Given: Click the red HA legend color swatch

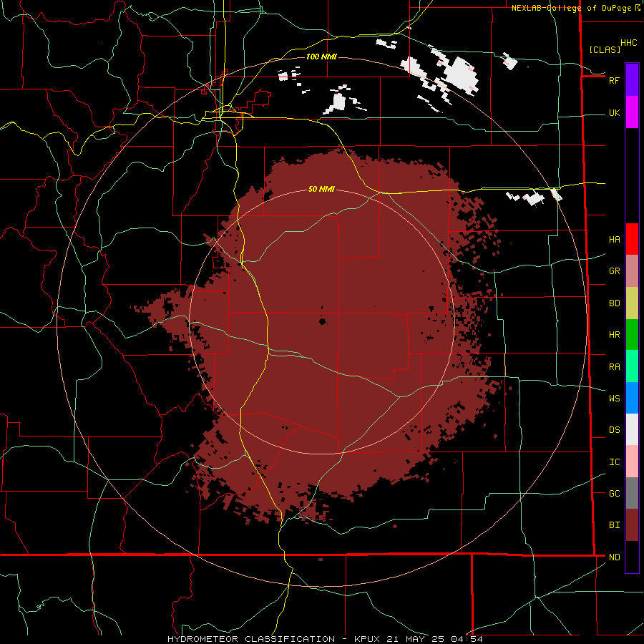Looking at the screenshot, I should point(632,239).
